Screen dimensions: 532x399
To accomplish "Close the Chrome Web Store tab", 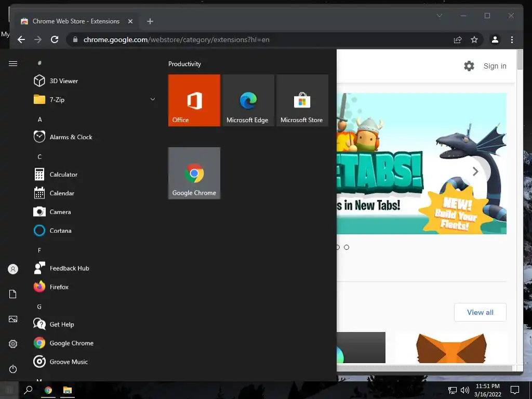I will (x=130, y=21).
